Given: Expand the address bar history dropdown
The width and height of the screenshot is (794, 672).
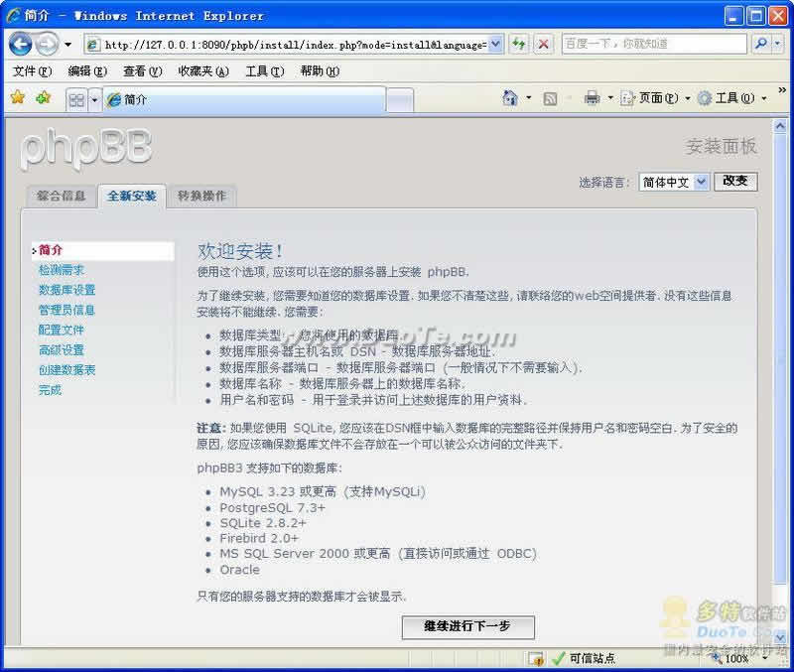Looking at the screenshot, I should click(x=495, y=44).
